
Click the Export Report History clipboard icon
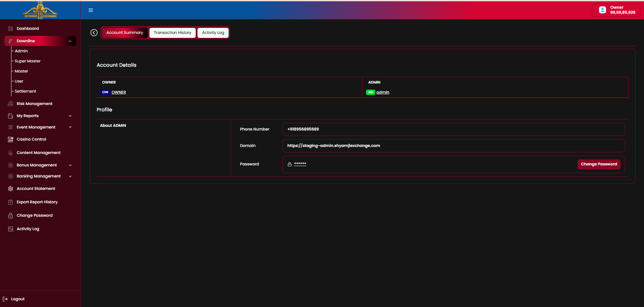pyautogui.click(x=10, y=202)
